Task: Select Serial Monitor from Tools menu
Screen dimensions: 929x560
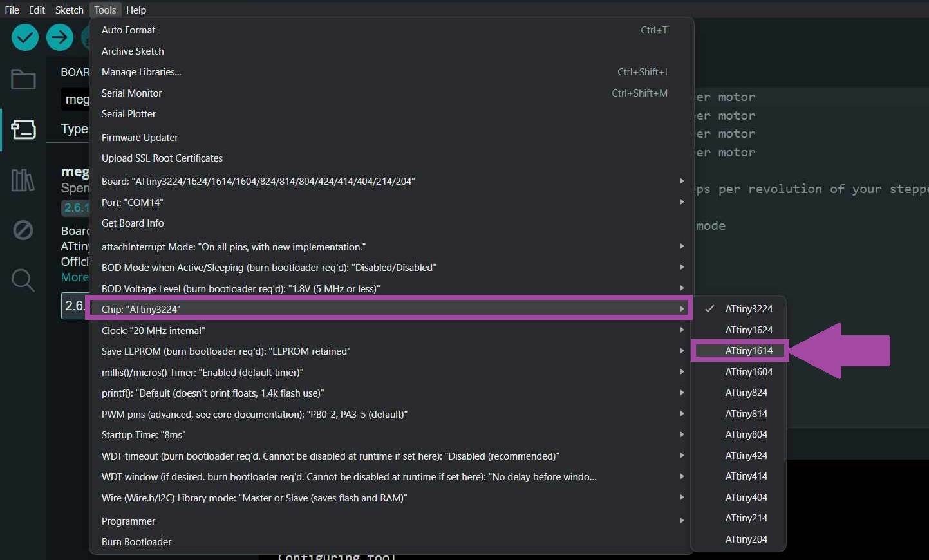Action: point(132,93)
